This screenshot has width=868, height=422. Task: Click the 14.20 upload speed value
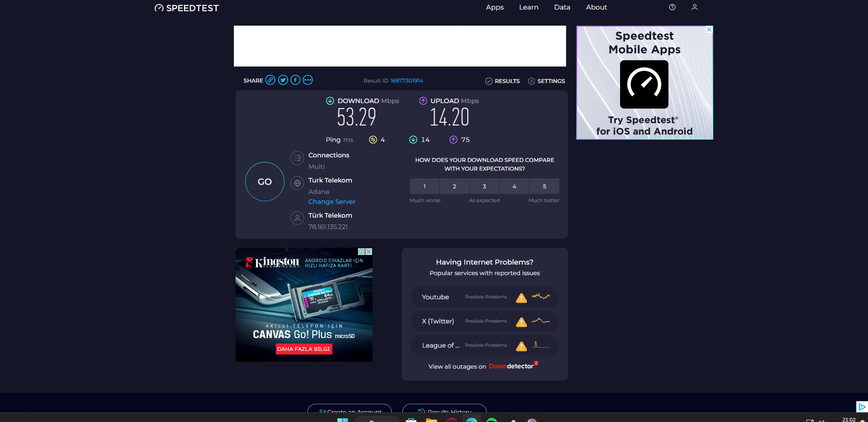(x=449, y=117)
